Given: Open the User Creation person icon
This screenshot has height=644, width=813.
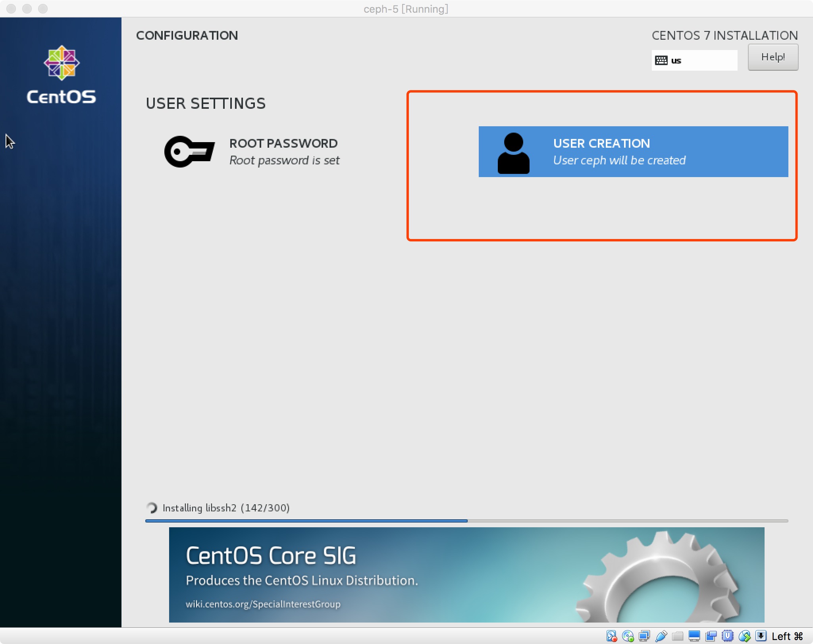Looking at the screenshot, I should (x=513, y=153).
